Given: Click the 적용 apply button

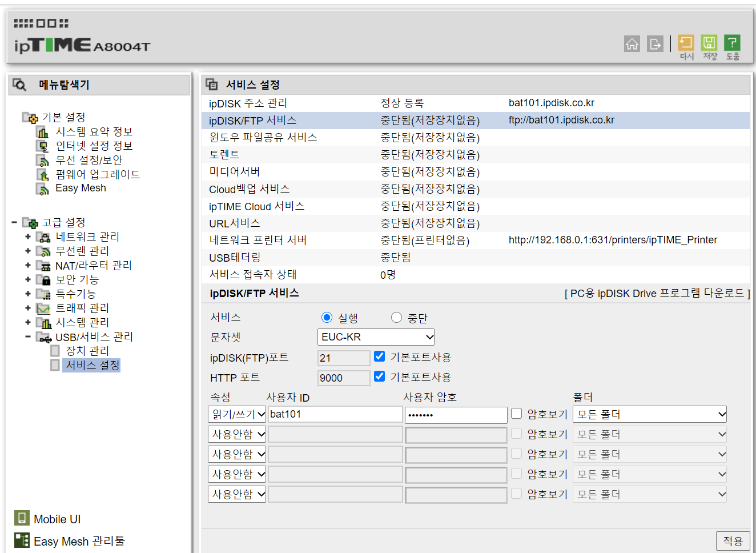Looking at the screenshot, I should (733, 541).
